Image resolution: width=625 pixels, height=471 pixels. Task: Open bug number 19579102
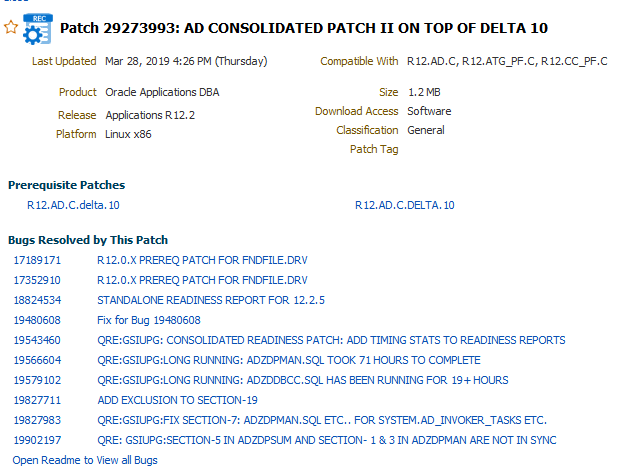(37, 380)
